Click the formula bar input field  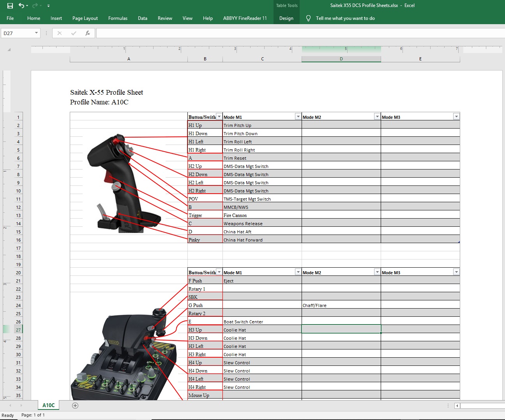tap(300, 33)
